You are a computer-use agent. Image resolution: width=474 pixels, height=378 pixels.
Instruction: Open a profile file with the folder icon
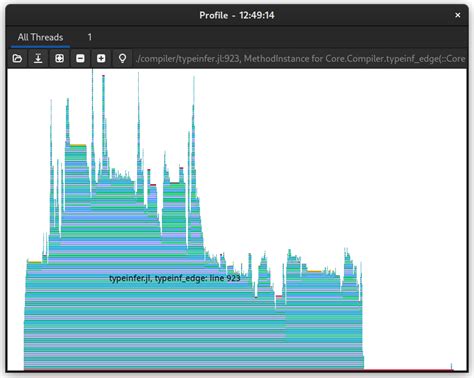coord(17,59)
